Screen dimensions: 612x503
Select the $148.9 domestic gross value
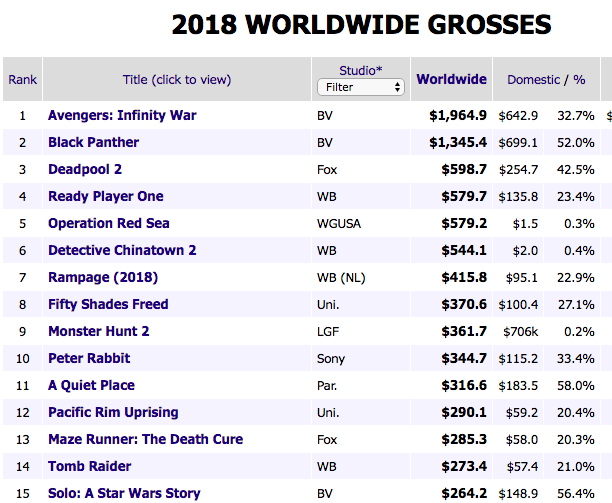(x=518, y=494)
